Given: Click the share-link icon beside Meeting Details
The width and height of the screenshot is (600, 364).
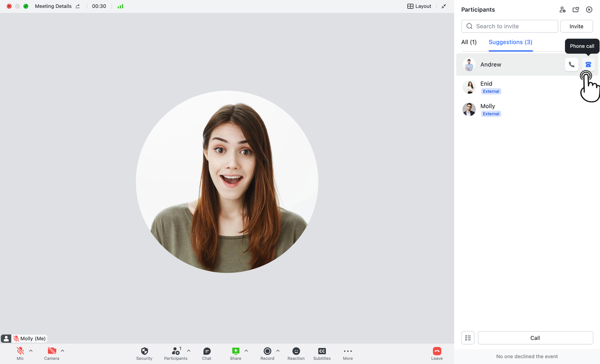Looking at the screenshot, I should coord(78,6).
